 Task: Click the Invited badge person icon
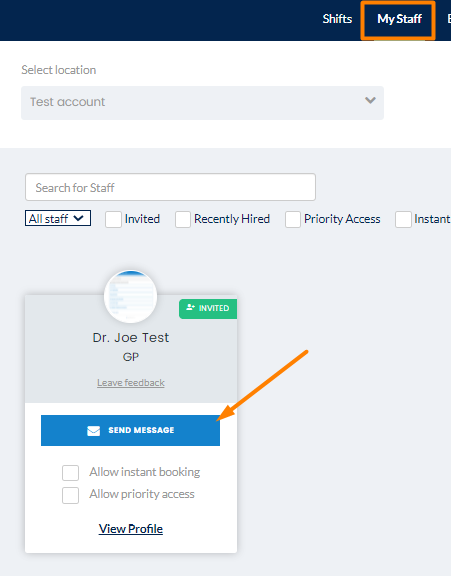[x=190, y=307]
